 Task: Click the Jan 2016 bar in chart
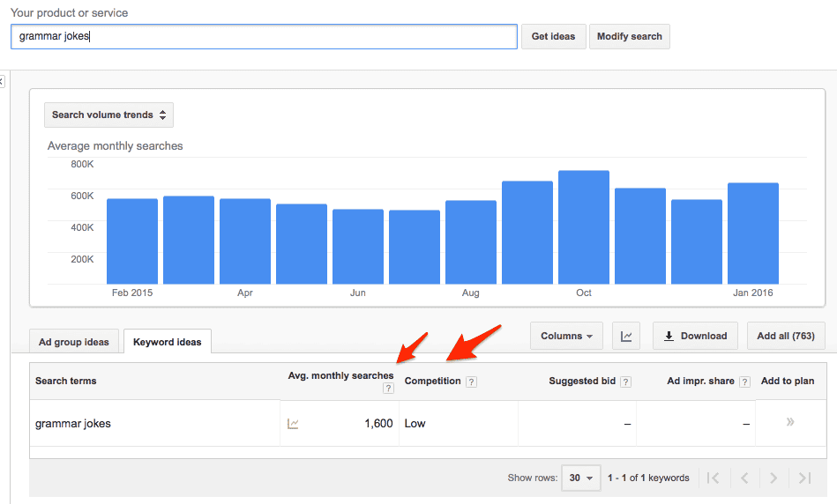pyautogui.click(x=752, y=233)
